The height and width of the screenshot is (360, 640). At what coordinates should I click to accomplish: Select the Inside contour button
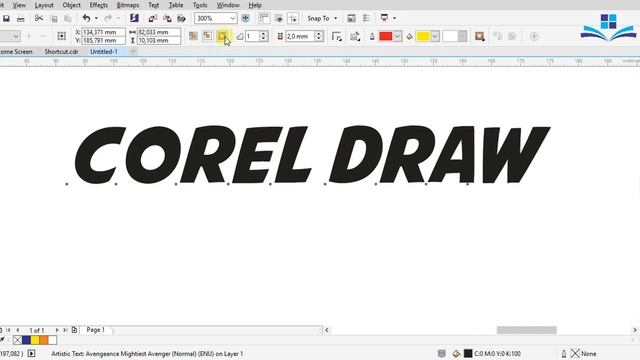[x=208, y=36]
